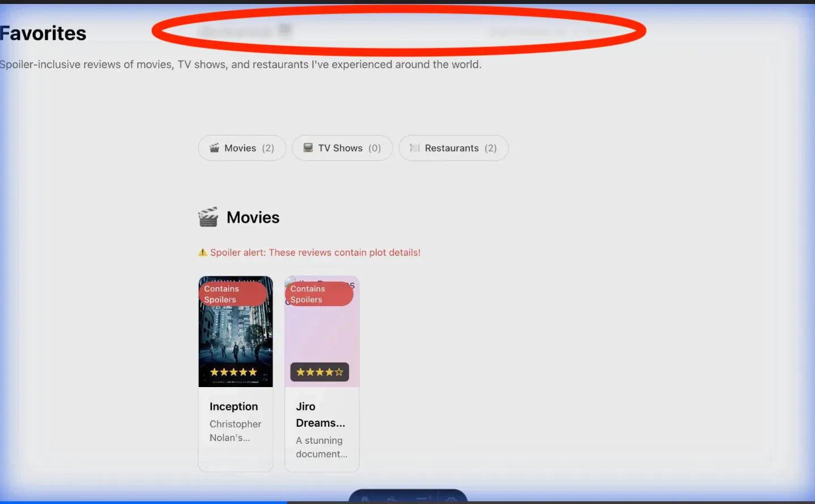Image resolution: width=815 pixels, height=504 pixels.
Task: Click the Contains Spoilers badge on Inception
Action: 233,294
